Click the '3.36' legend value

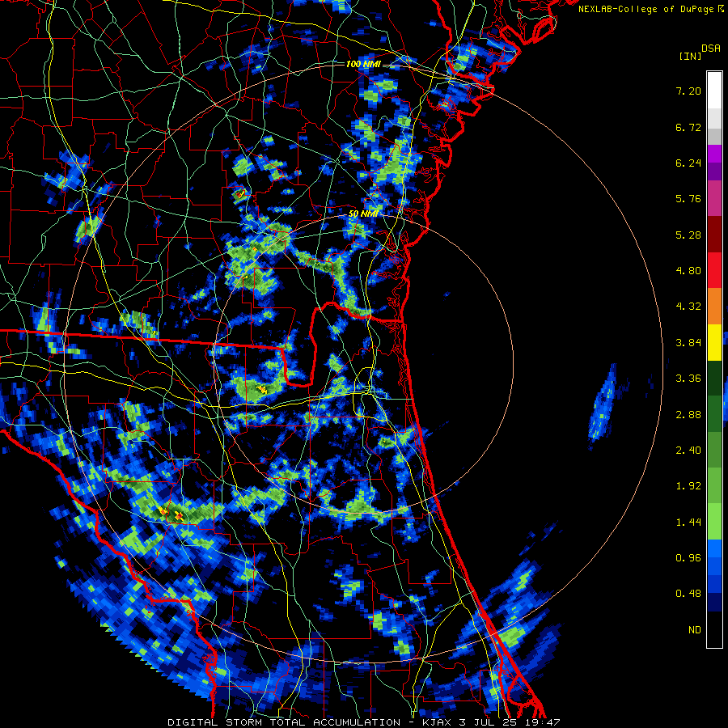pyautogui.click(x=688, y=379)
